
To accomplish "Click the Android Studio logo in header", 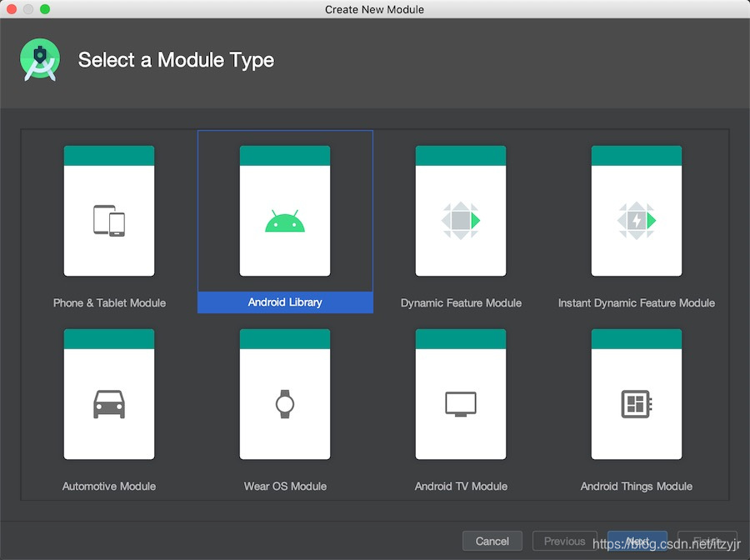I will [x=40, y=60].
